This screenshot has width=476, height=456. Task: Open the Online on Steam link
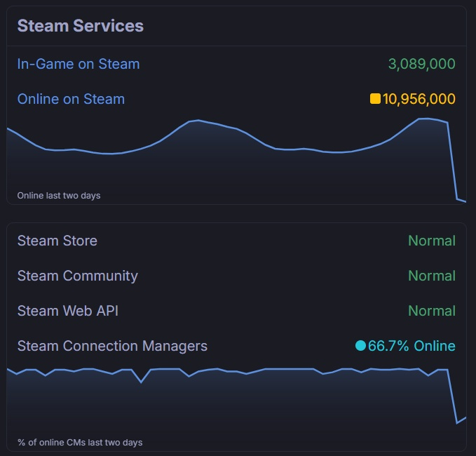click(x=71, y=99)
